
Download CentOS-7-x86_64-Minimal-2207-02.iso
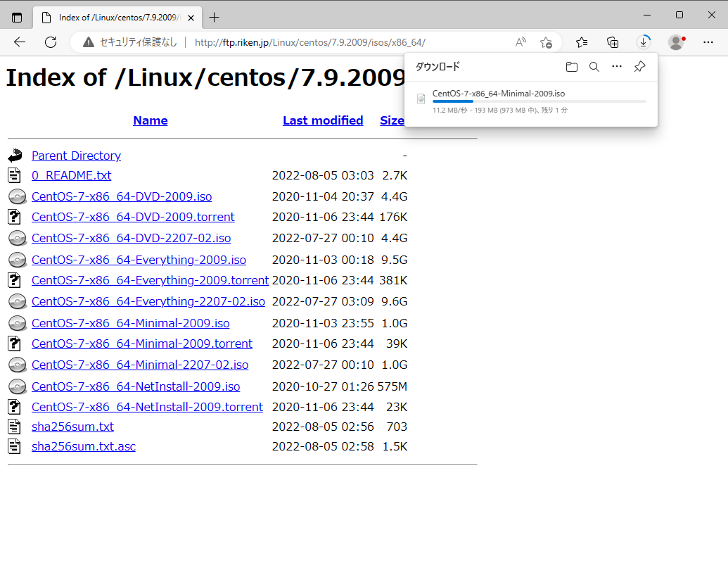140,365
